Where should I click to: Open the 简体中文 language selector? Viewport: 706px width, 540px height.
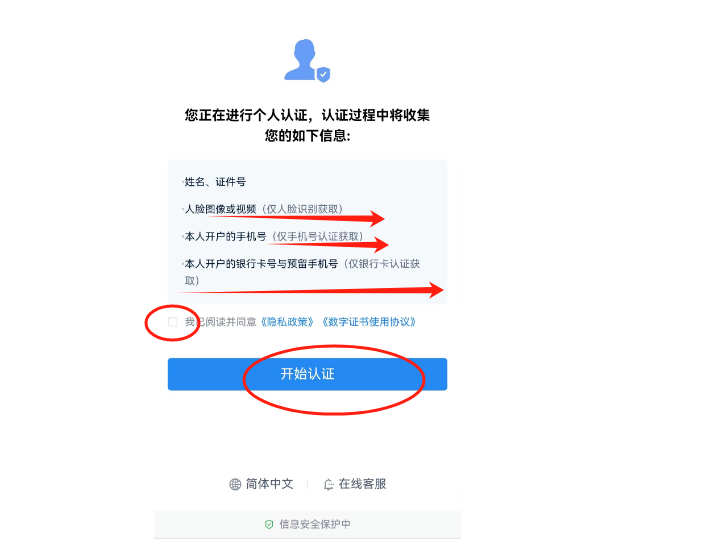coord(262,484)
